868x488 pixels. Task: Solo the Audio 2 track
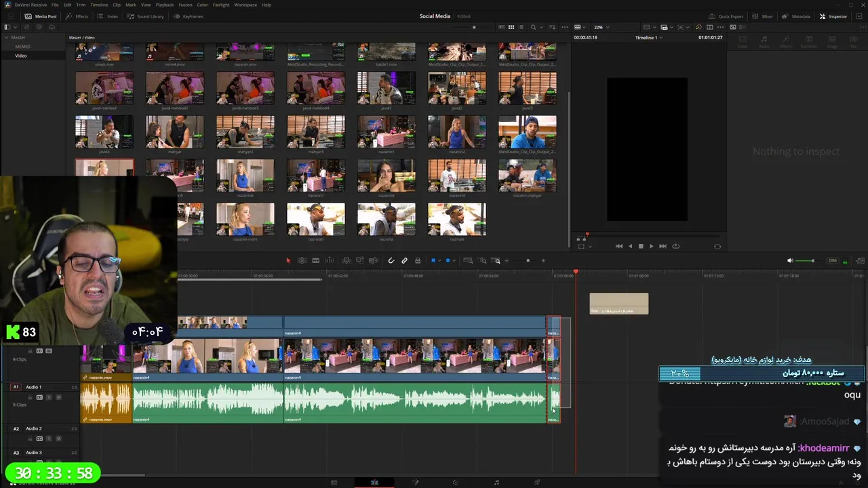(x=49, y=439)
